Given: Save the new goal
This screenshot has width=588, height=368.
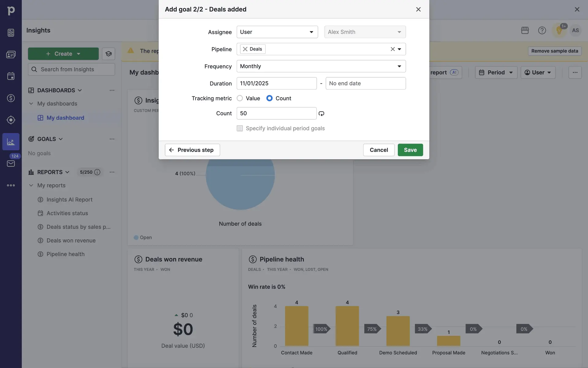Looking at the screenshot, I should click(x=410, y=150).
